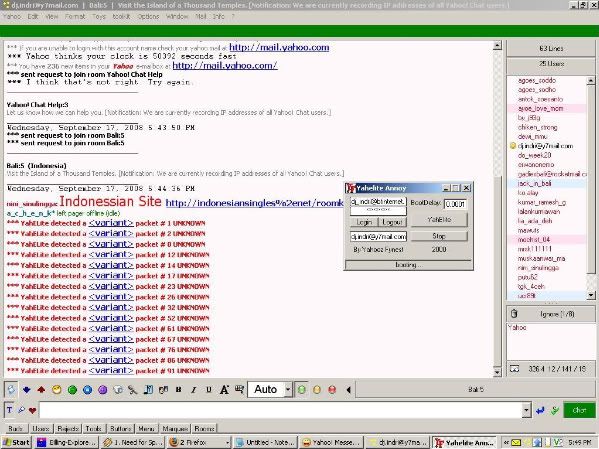Click the pushpin icon beside input
This screenshot has width=599, height=449.
click(21, 410)
